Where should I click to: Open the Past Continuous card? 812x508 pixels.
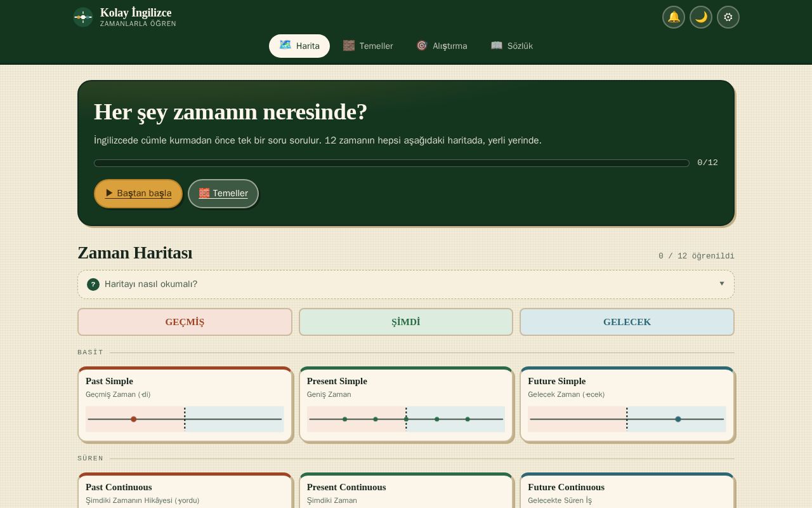coord(185,490)
